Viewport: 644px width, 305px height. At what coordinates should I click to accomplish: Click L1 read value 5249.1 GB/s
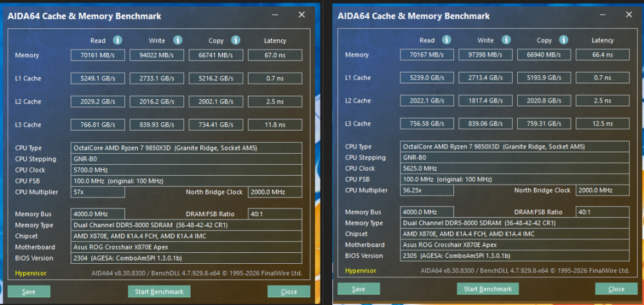(98, 79)
